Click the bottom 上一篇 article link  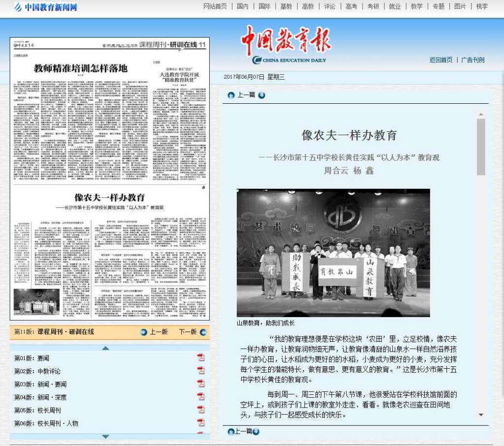(x=243, y=431)
